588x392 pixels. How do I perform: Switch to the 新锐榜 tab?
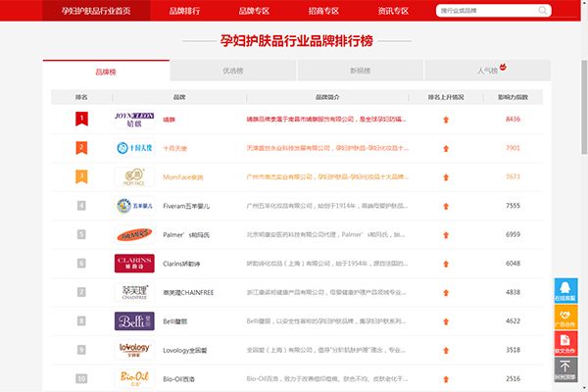[x=360, y=71]
